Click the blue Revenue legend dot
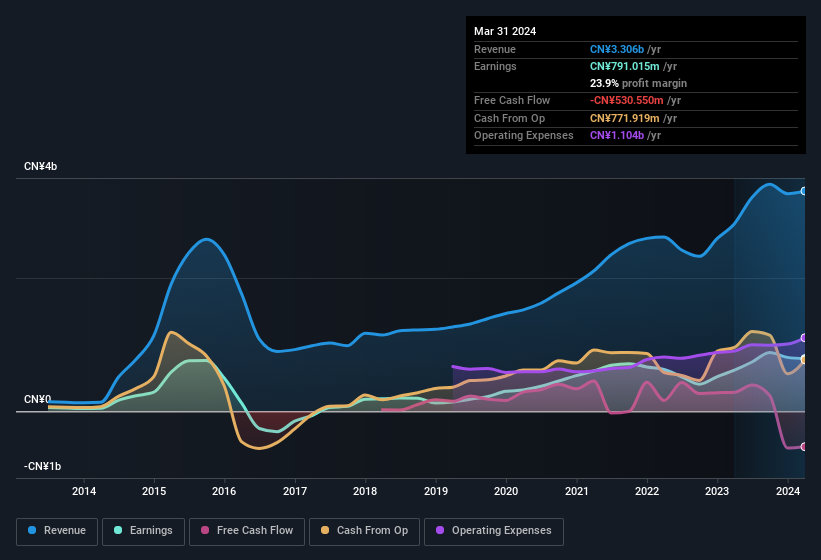The width and height of the screenshot is (821, 560). click(x=33, y=531)
